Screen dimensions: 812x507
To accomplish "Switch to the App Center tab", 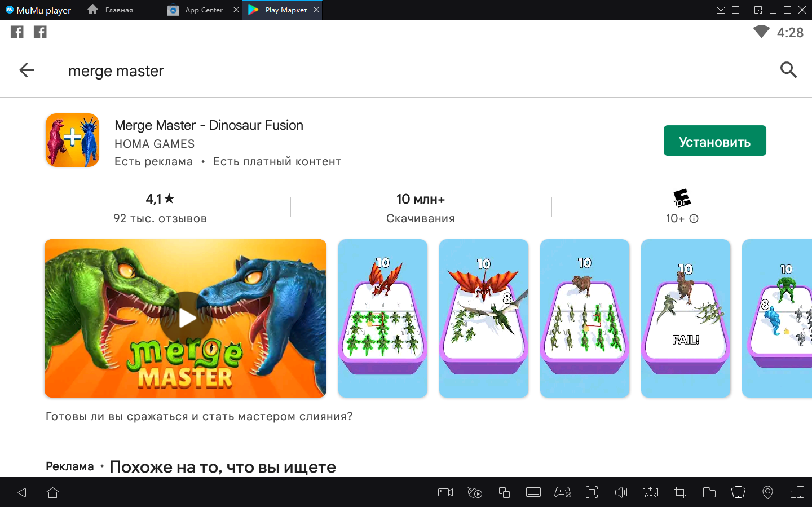I will pyautogui.click(x=203, y=10).
